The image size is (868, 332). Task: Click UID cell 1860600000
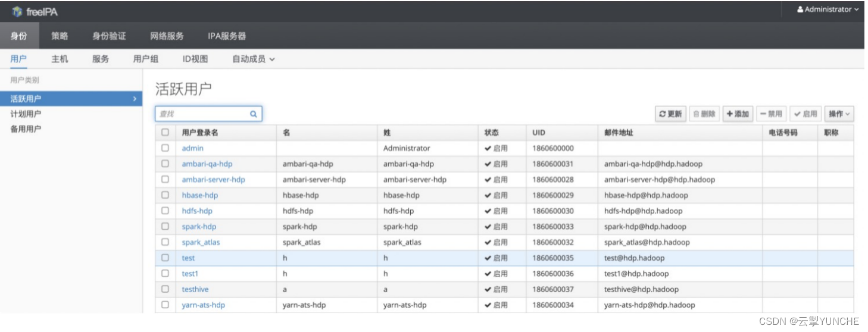pyautogui.click(x=553, y=148)
